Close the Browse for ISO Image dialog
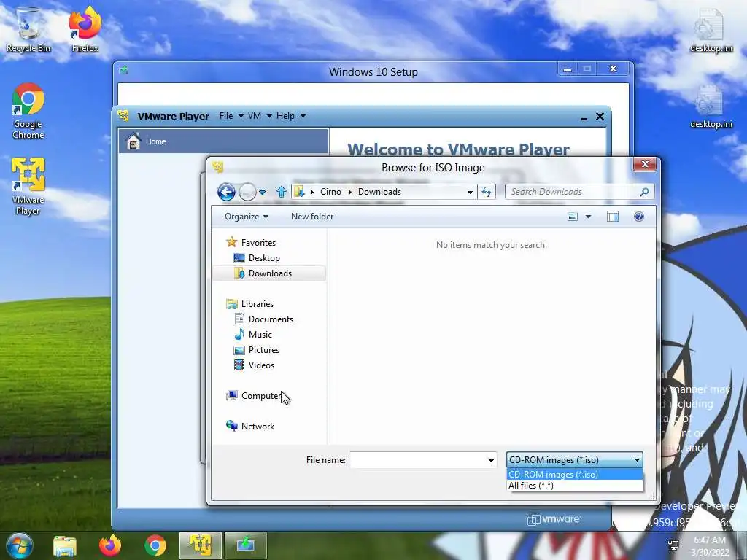Screen dimensions: 747x560 tap(645, 164)
